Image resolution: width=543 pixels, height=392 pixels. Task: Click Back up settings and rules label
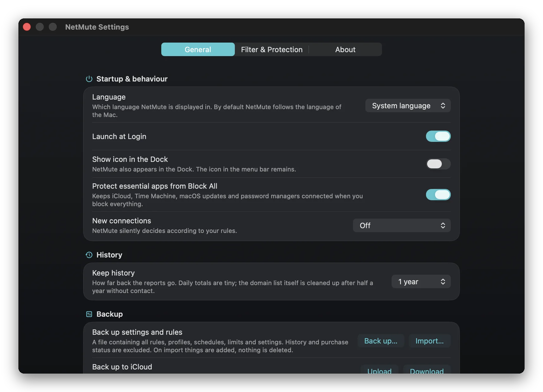point(137,332)
